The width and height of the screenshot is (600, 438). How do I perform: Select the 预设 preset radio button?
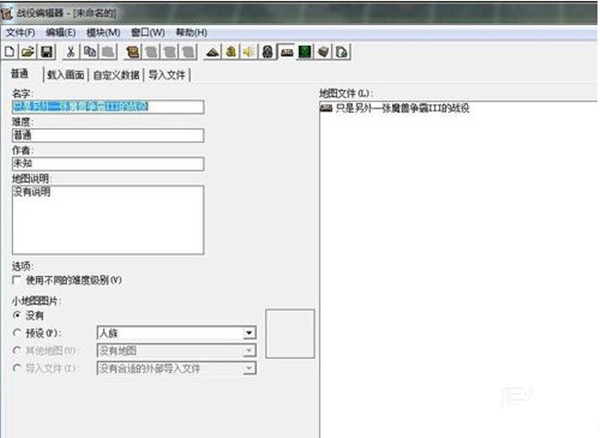(x=16, y=333)
